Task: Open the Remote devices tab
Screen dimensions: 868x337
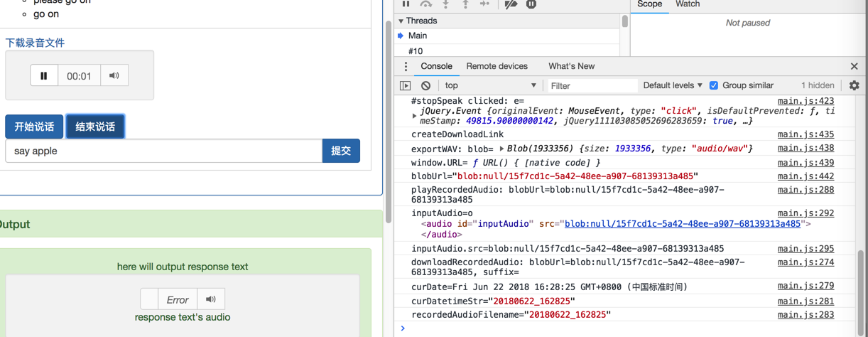Action: (497, 66)
